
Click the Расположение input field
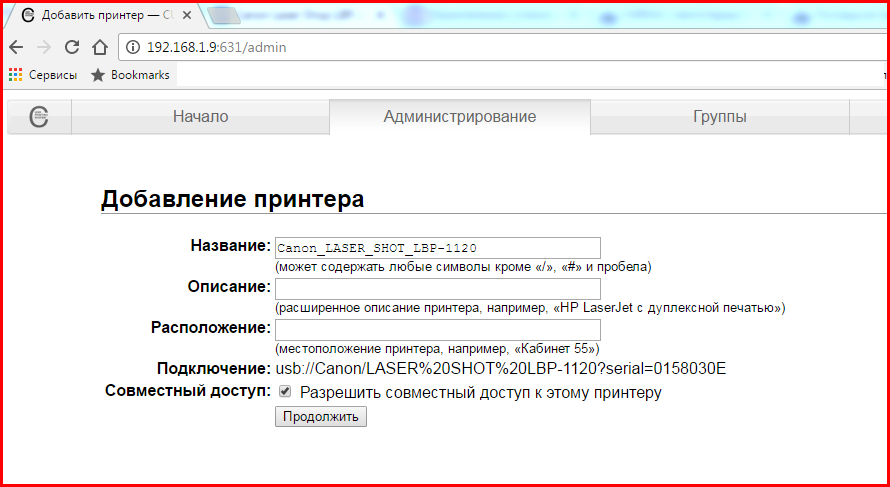[x=437, y=330]
